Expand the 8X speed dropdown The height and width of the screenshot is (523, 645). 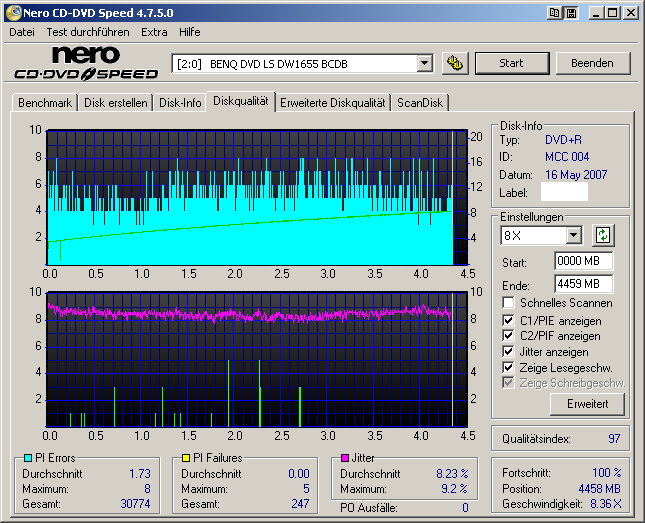573,235
